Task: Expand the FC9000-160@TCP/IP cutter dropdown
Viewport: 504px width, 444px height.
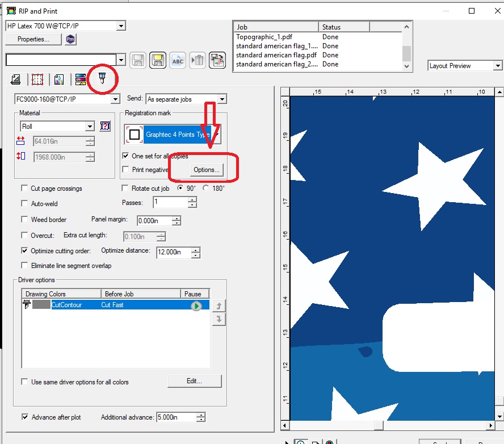Action: pos(115,99)
